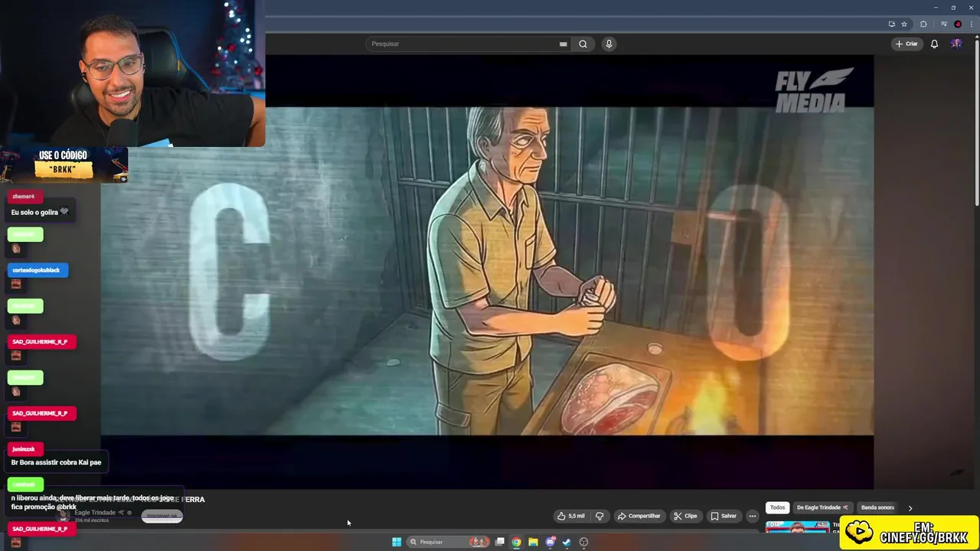Open the Windows Start menu
This screenshot has height=551, width=980.
click(397, 542)
